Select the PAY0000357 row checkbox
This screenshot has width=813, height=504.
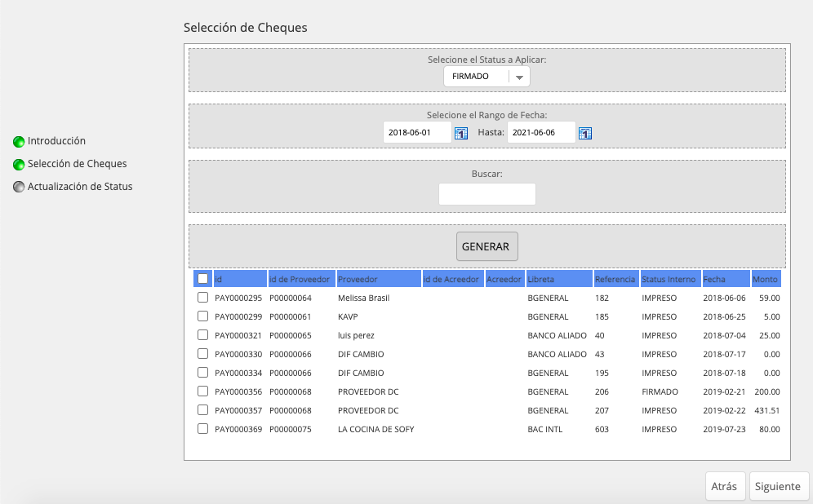pos(202,409)
